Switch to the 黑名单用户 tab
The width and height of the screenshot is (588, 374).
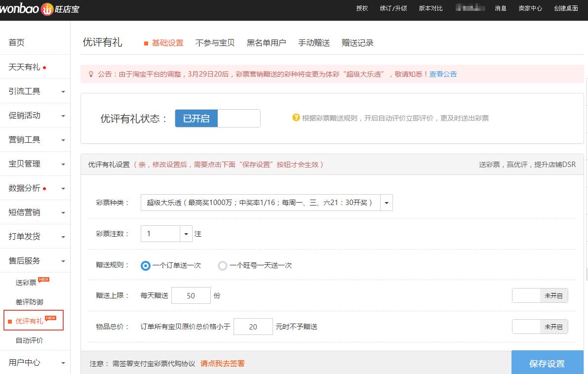coord(265,43)
